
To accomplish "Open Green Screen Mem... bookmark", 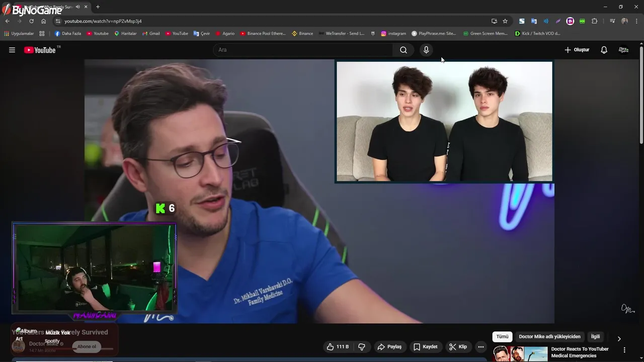I will (x=486, y=34).
